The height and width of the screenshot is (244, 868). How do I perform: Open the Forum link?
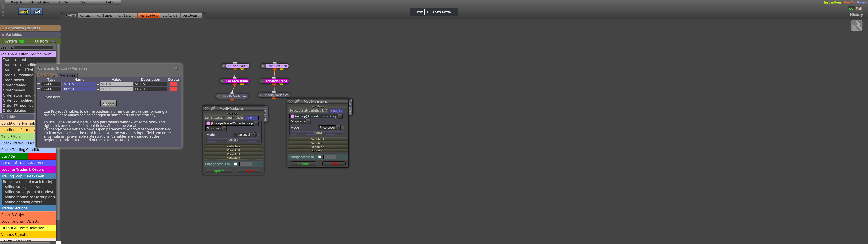[x=862, y=2]
